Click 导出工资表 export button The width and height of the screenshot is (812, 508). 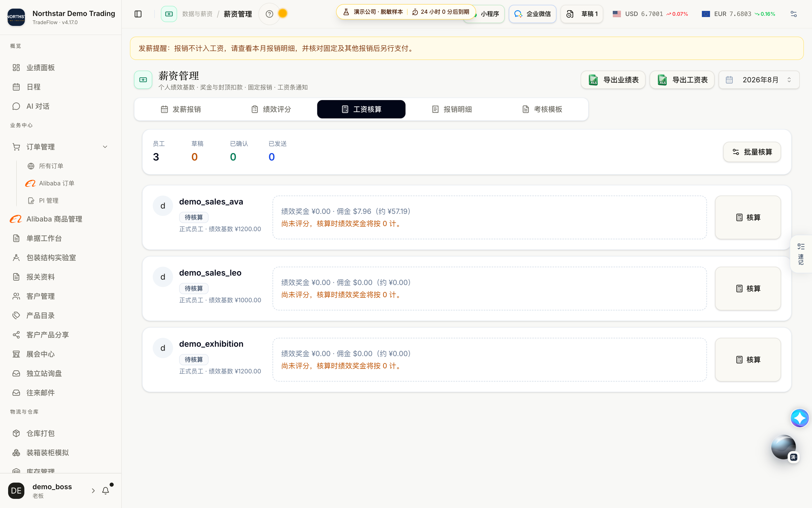coord(682,80)
